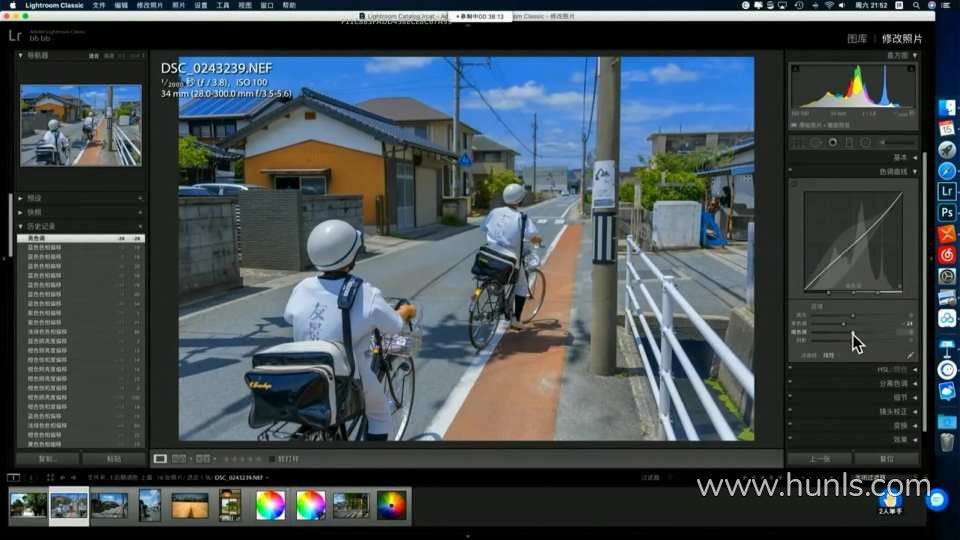Open the 帮助 menu
The image size is (960, 540).
(x=289, y=5)
